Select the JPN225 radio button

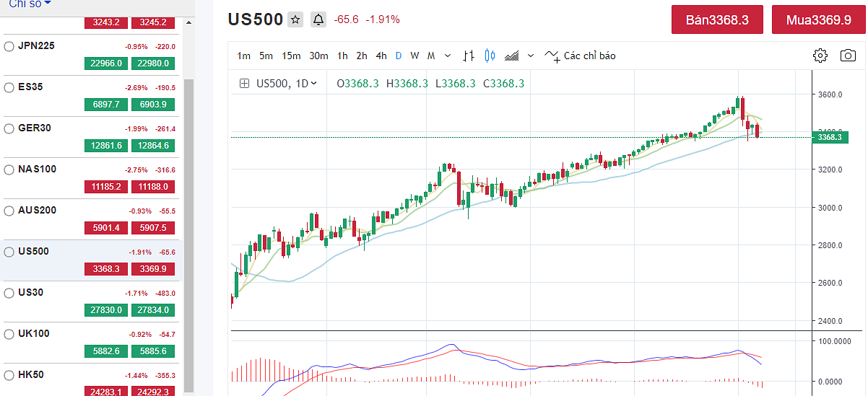(9, 46)
